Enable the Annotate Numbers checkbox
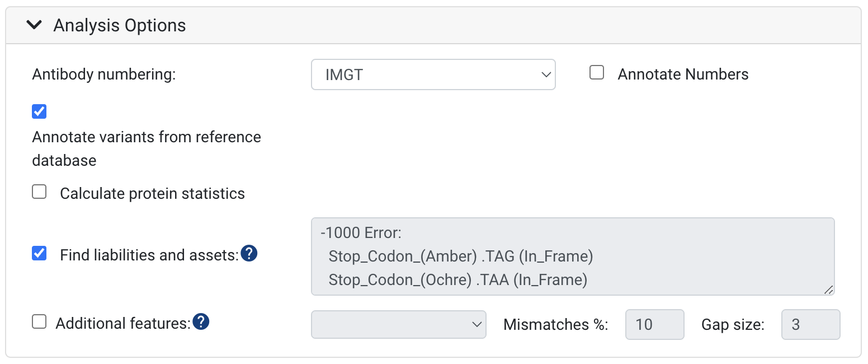This screenshot has height=364, width=868. click(597, 73)
